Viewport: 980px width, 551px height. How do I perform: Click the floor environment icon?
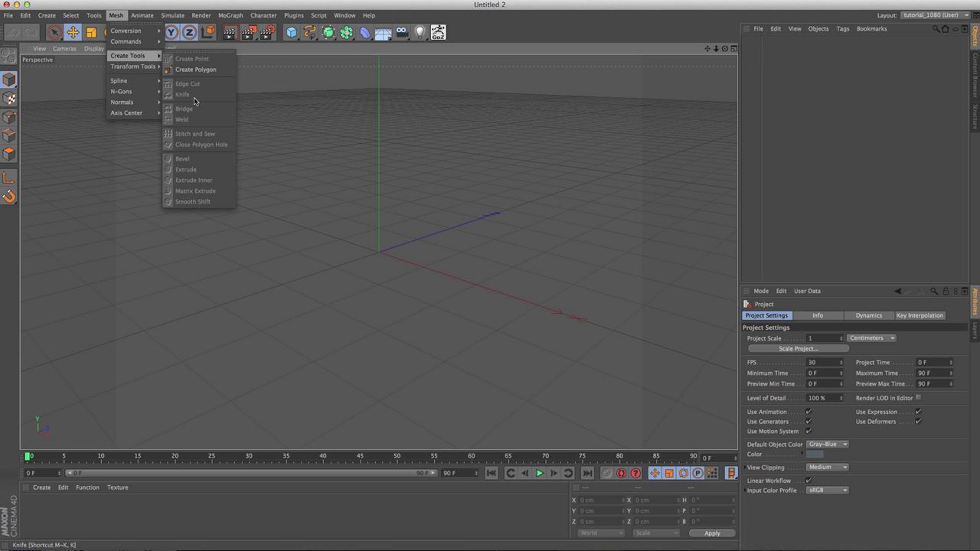383,33
